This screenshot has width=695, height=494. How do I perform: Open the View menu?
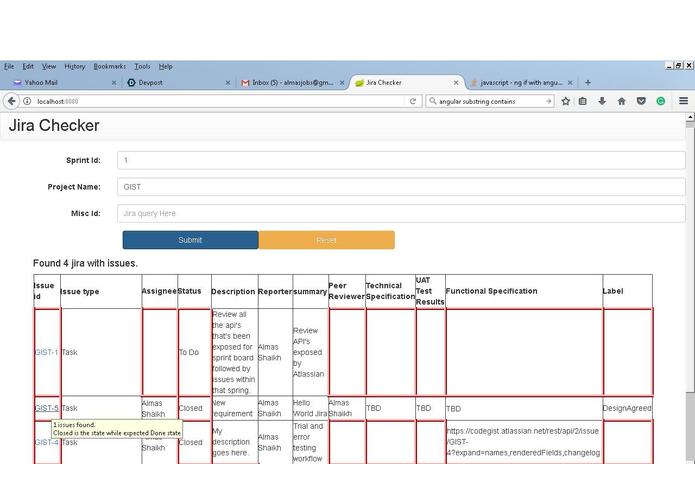click(49, 66)
